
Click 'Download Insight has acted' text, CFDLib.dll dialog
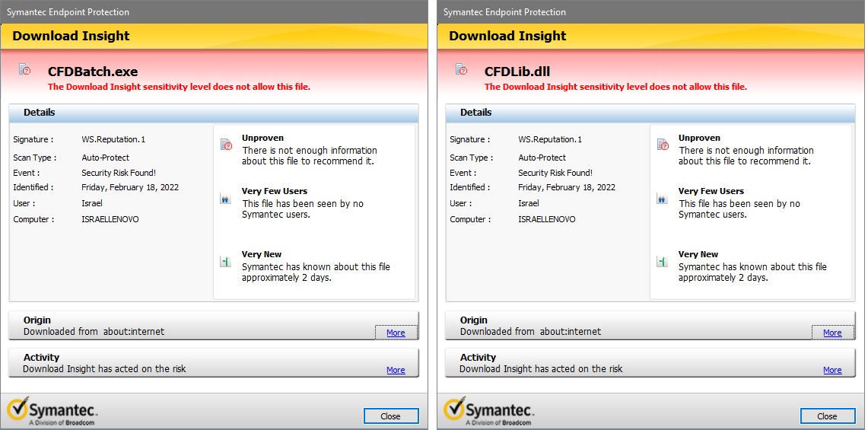(x=542, y=369)
